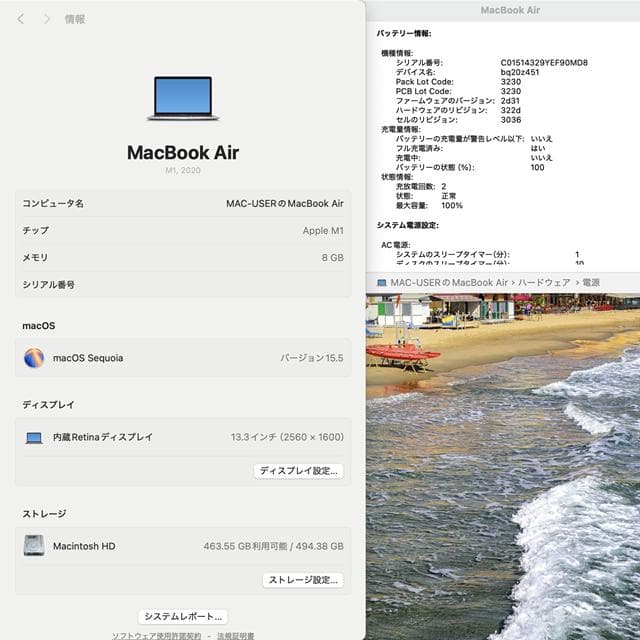
Task: Click 充放電回数 value 2
Action: 444,186
